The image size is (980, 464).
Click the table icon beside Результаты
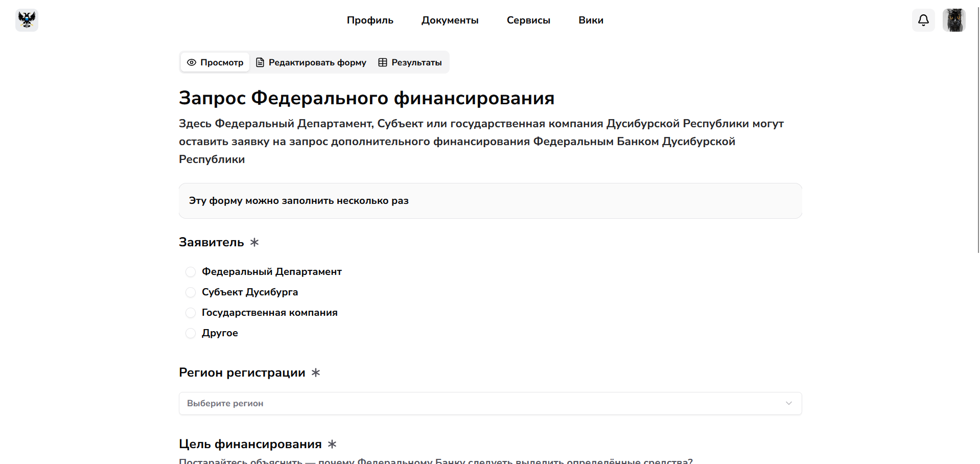point(383,62)
